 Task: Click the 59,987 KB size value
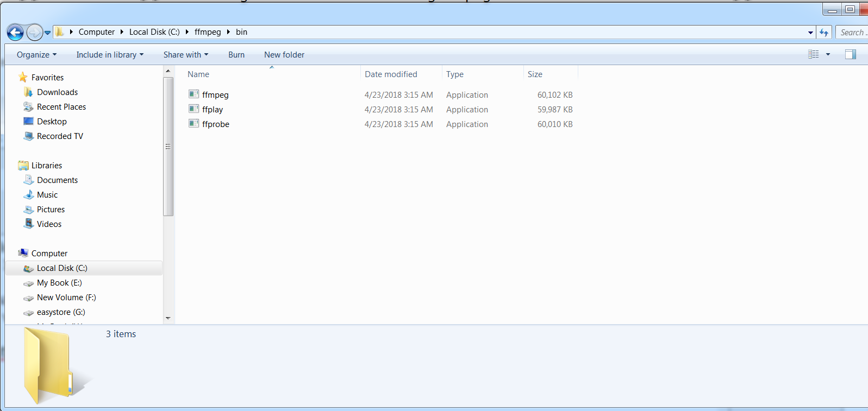click(555, 110)
